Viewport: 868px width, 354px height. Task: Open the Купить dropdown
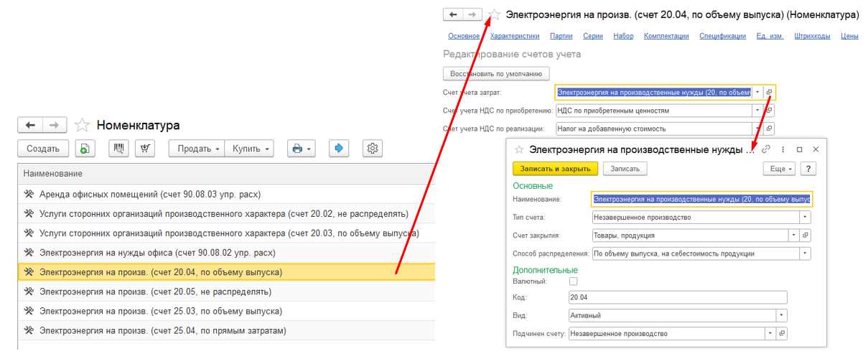[x=249, y=149]
